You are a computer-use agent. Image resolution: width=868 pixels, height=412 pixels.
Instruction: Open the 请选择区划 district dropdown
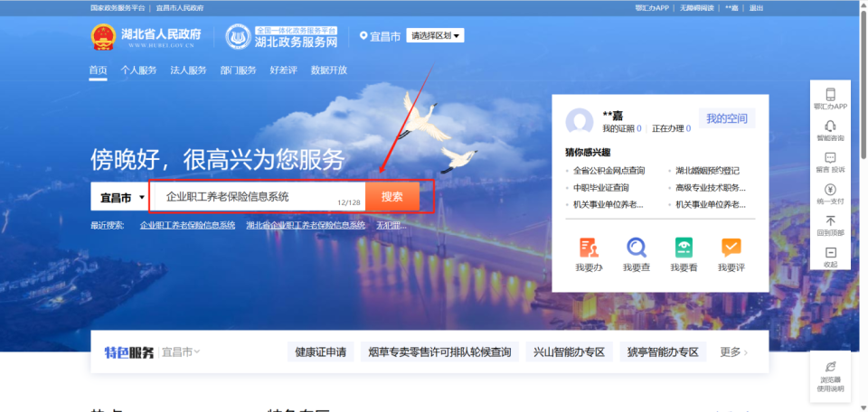(x=435, y=36)
